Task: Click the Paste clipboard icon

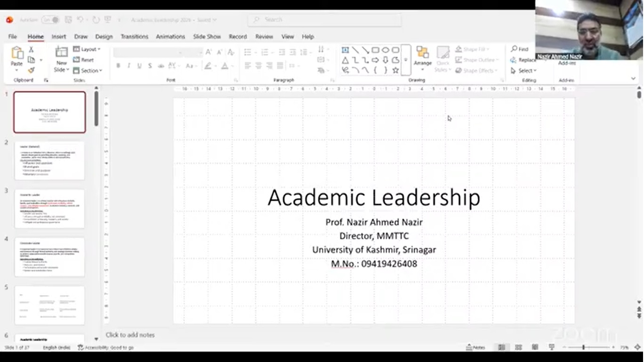Action: click(17, 54)
